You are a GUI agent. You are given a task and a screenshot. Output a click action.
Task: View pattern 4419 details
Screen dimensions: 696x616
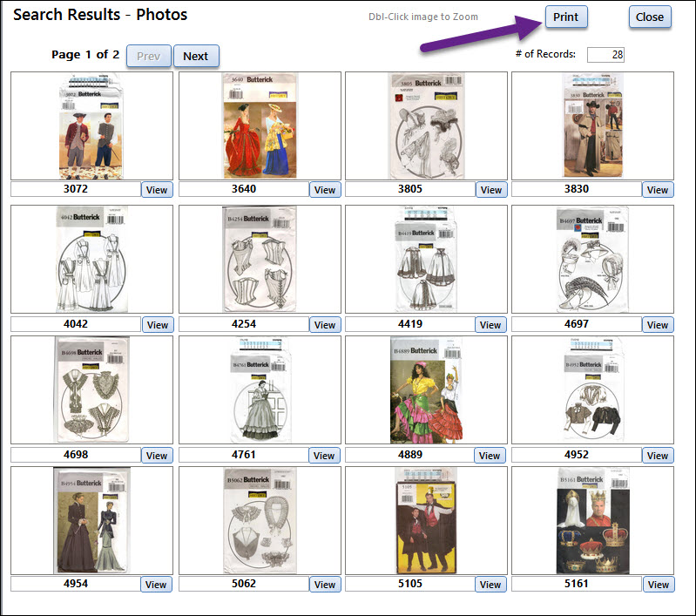coord(490,325)
